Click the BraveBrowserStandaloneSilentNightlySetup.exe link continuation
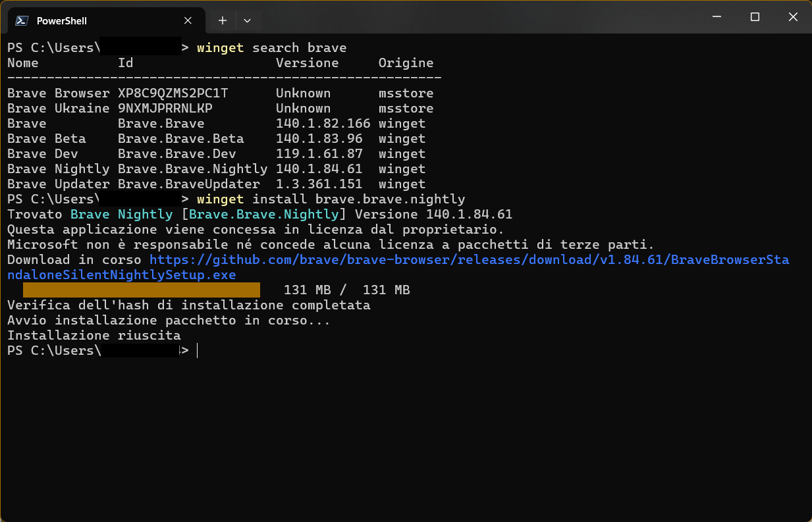This screenshot has height=522, width=812. (121, 275)
